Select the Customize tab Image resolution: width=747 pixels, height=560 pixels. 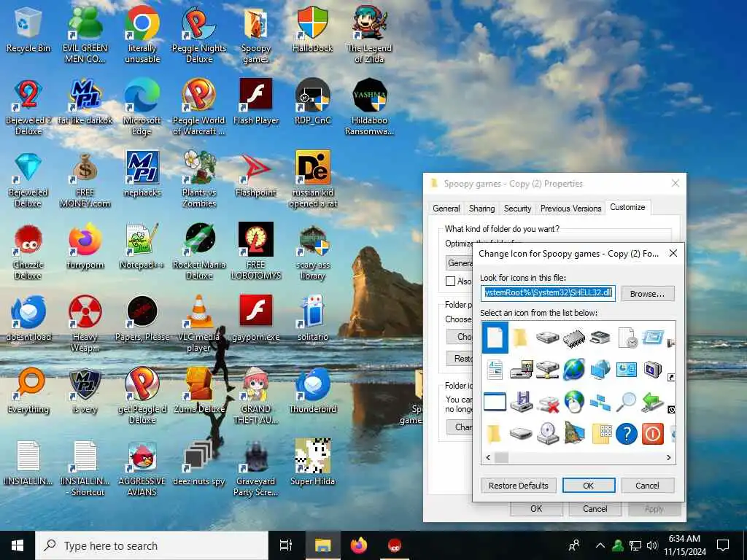627,207
